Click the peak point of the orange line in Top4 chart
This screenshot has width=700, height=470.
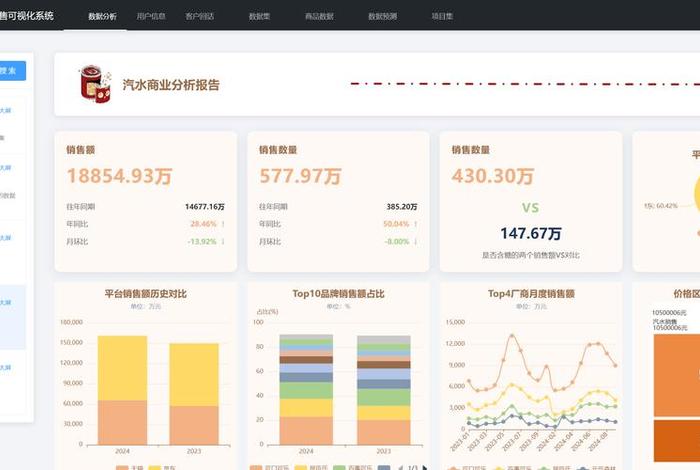coord(512,335)
